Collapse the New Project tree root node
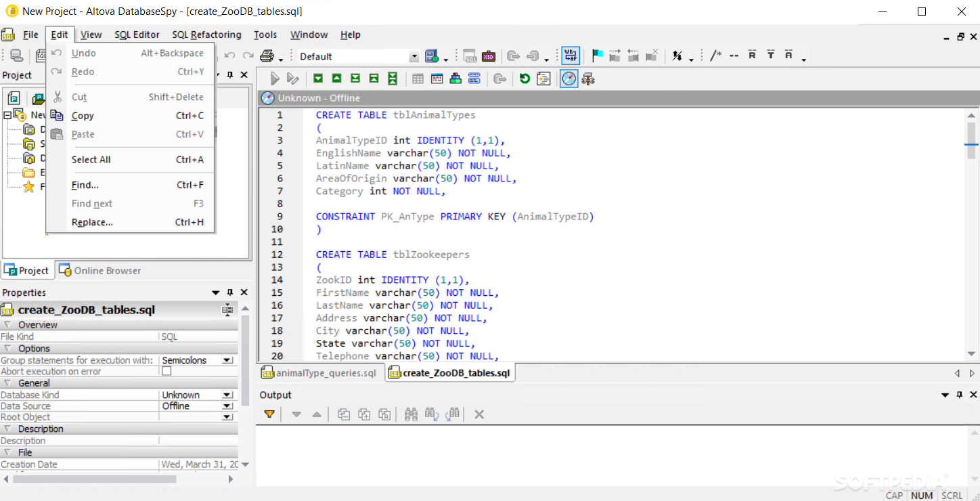The height and width of the screenshot is (501, 980). pos(7,115)
